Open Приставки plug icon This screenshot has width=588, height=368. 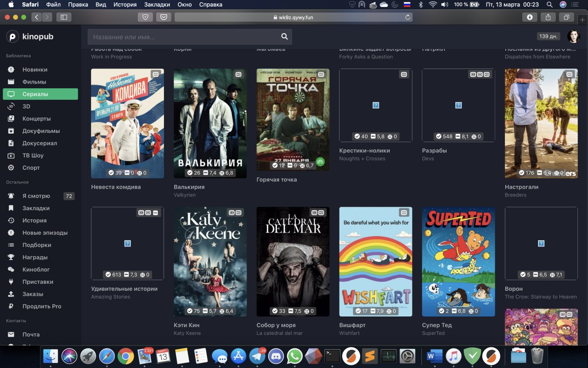click(x=11, y=282)
